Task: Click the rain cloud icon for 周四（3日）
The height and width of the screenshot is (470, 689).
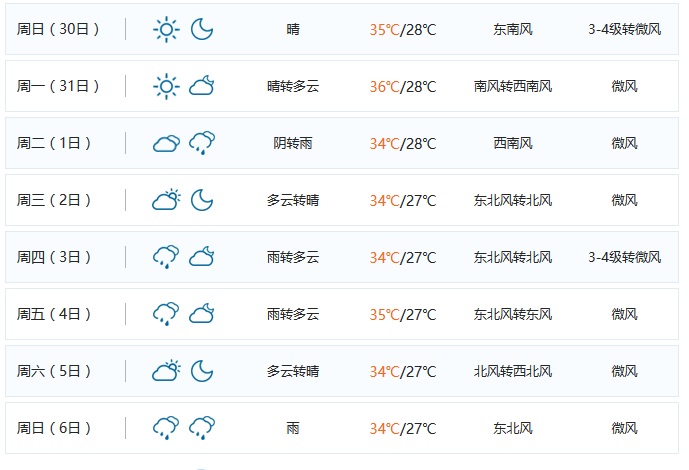Action: pyautogui.click(x=166, y=257)
